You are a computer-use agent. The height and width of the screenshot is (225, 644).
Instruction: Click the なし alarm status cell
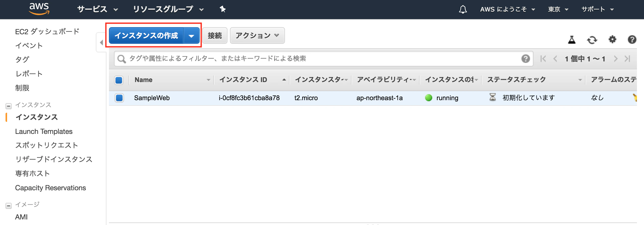597,98
